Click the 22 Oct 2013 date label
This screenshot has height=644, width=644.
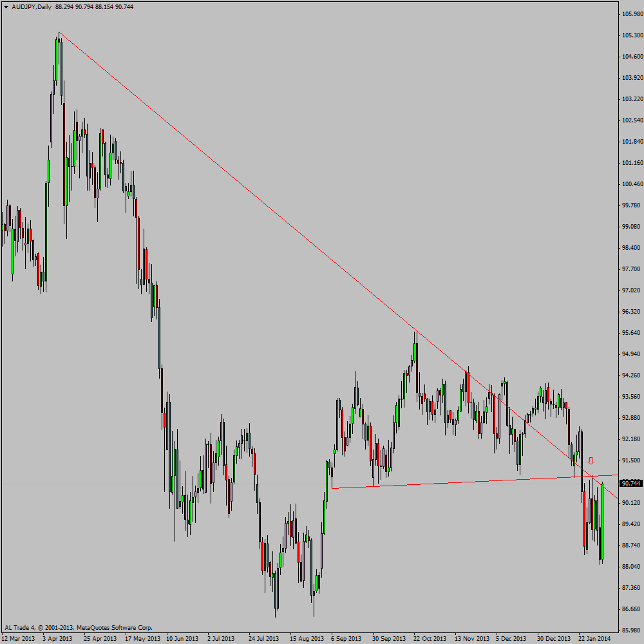click(430, 639)
